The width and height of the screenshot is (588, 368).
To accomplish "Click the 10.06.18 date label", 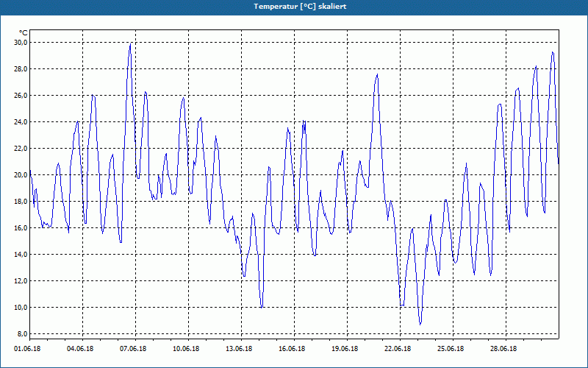I will (186, 349).
